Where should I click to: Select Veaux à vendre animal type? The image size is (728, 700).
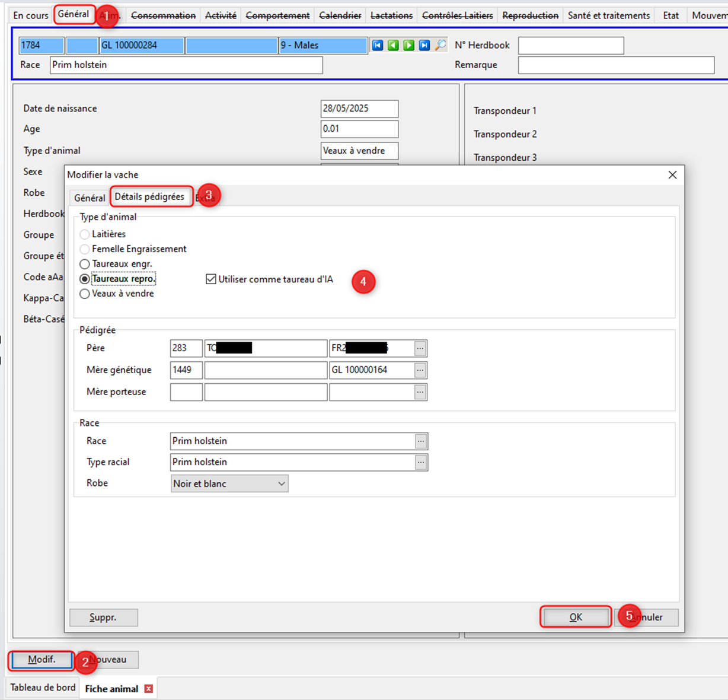(85, 294)
